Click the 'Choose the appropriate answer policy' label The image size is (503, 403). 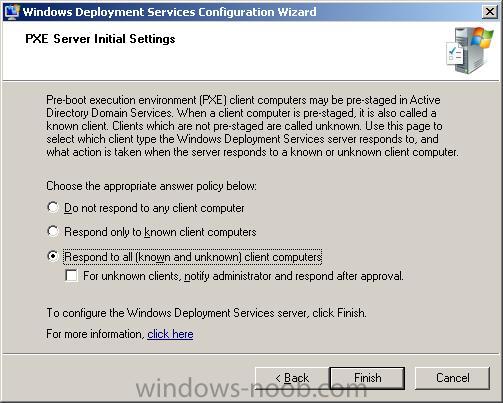(x=151, y=186)
